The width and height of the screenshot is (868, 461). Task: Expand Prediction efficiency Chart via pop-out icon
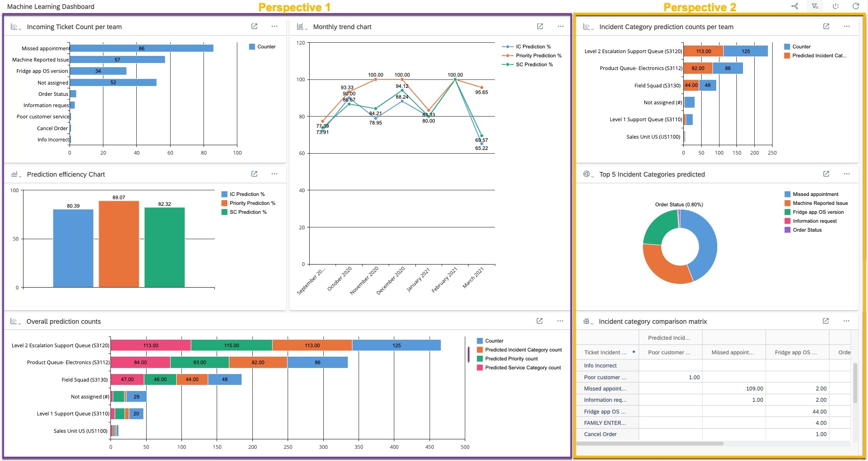254,174
